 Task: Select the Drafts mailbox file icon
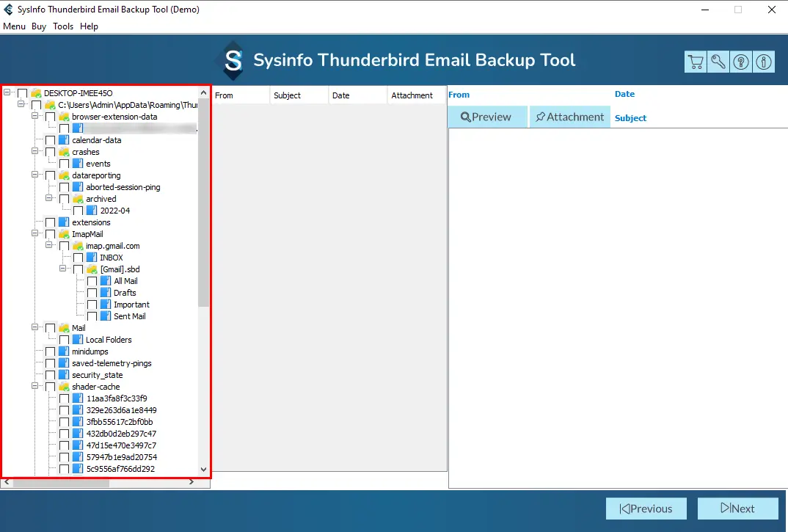106,293
